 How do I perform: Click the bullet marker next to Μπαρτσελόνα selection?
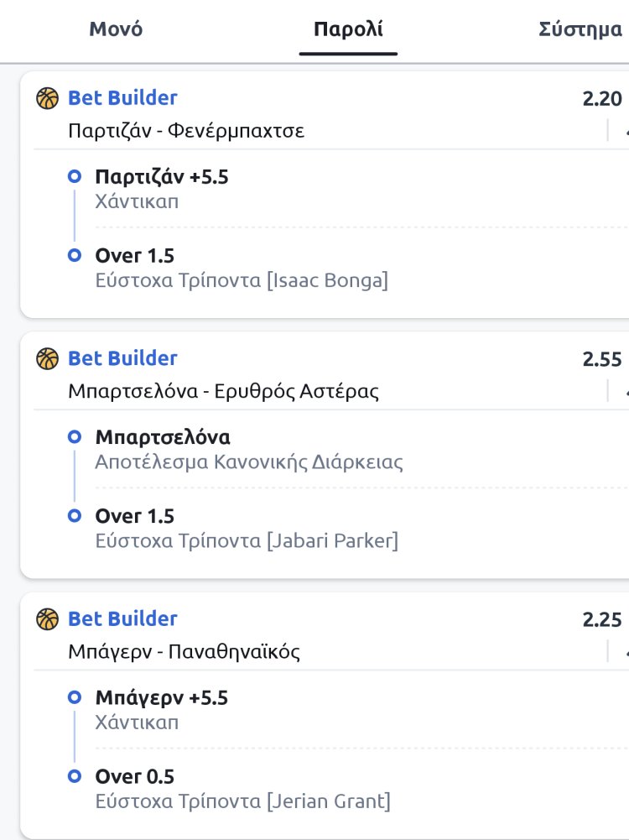(75, 437)
